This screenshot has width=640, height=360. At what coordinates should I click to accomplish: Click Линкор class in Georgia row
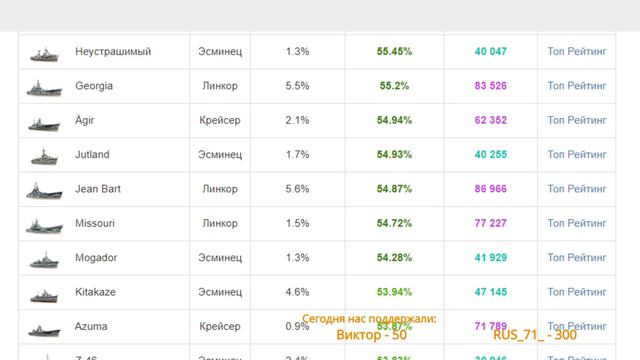pos(220,86)
